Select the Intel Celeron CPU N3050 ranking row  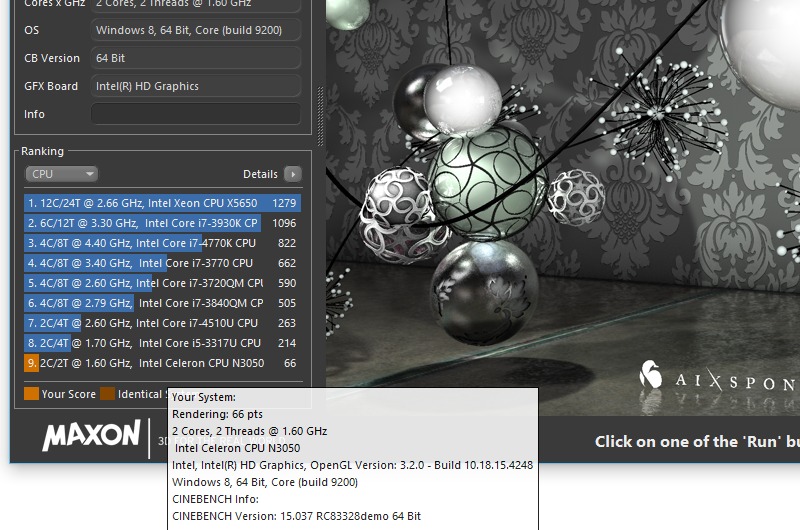tap(162, 363)
